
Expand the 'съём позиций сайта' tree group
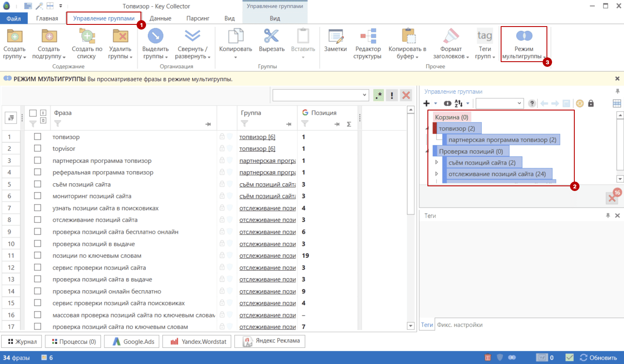point(436,162)
